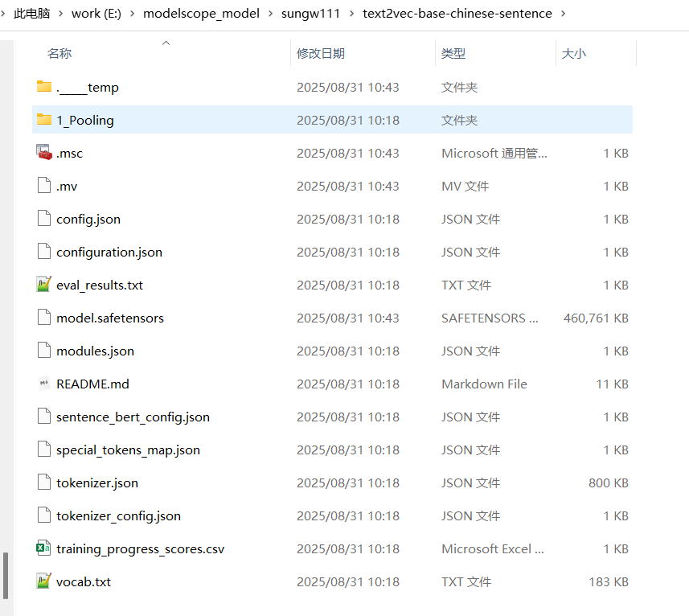689x616 pixels.
Task: Click the sentence_bert_config.json file icon
Action: tap(44, 416)
